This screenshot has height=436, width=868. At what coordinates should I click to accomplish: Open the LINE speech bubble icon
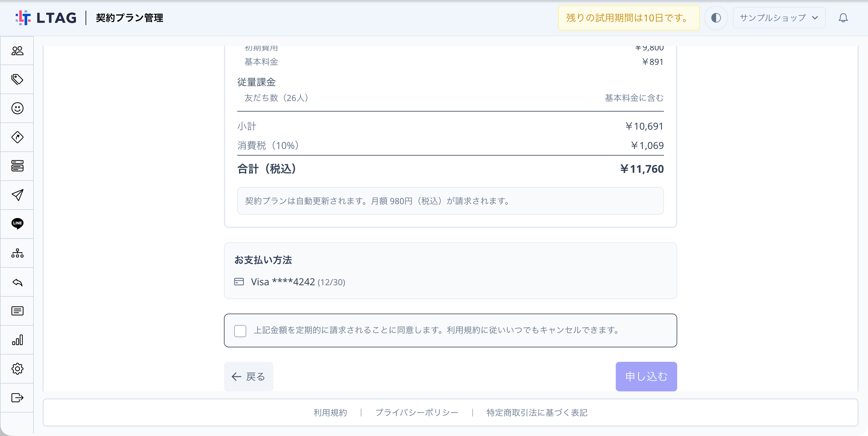(x=17, y=223)
